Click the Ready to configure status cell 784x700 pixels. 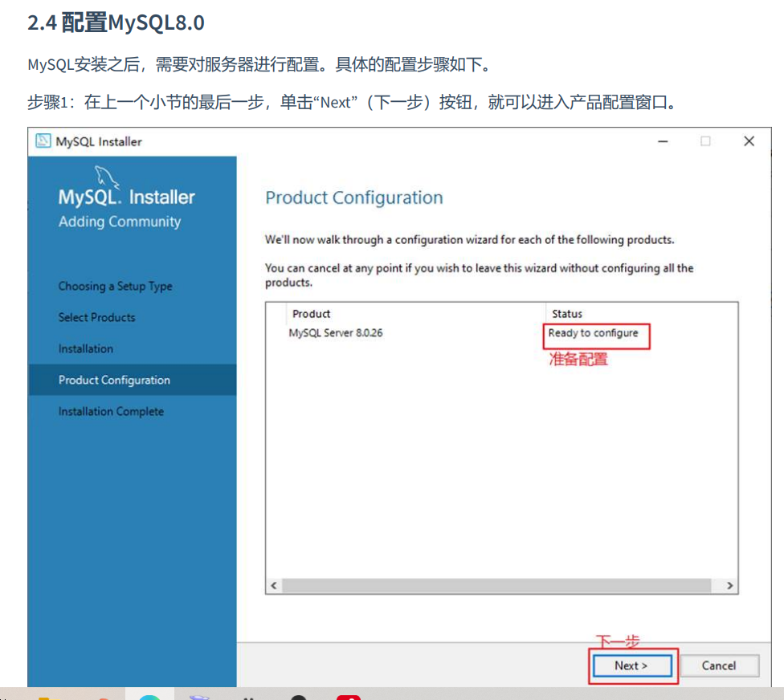(x=593, y=333)
